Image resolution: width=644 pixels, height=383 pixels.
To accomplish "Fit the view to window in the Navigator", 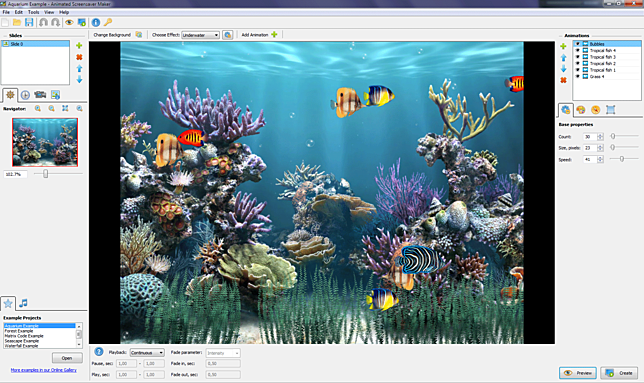I will pyautogui.click(x=65, y=108).
